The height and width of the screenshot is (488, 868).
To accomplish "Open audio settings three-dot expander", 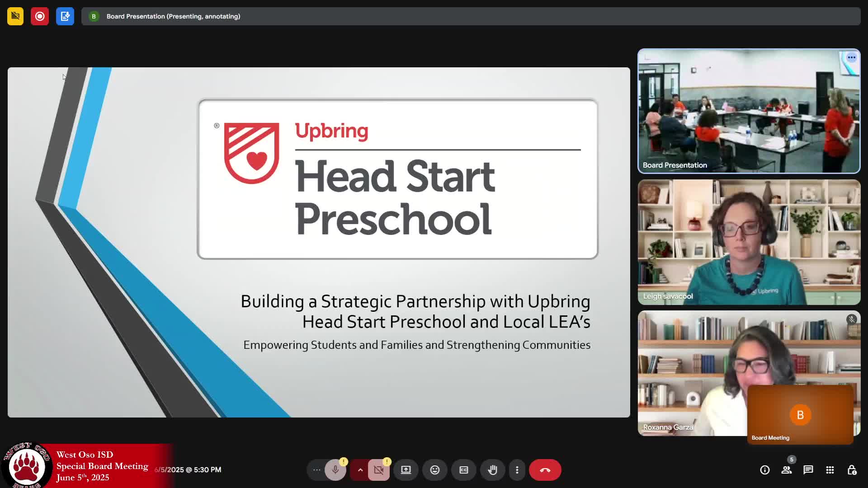I will point(316,470).
